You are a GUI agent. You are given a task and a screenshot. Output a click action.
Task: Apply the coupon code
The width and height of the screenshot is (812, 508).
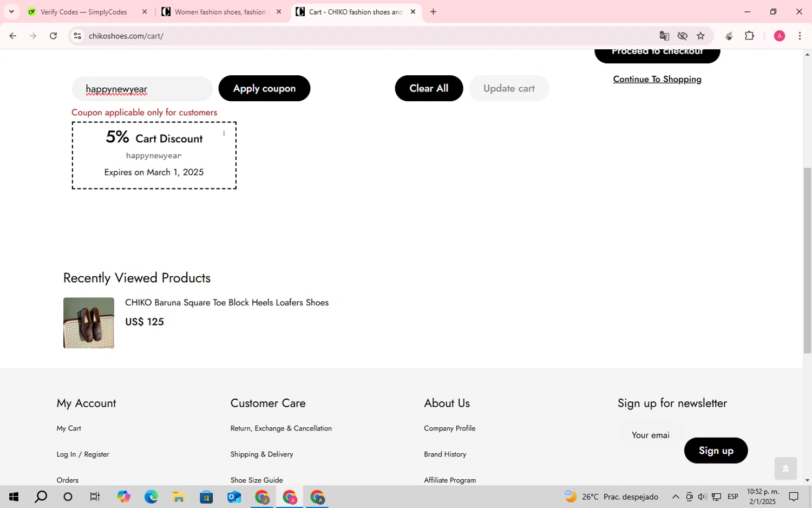(x=264, y=88)
